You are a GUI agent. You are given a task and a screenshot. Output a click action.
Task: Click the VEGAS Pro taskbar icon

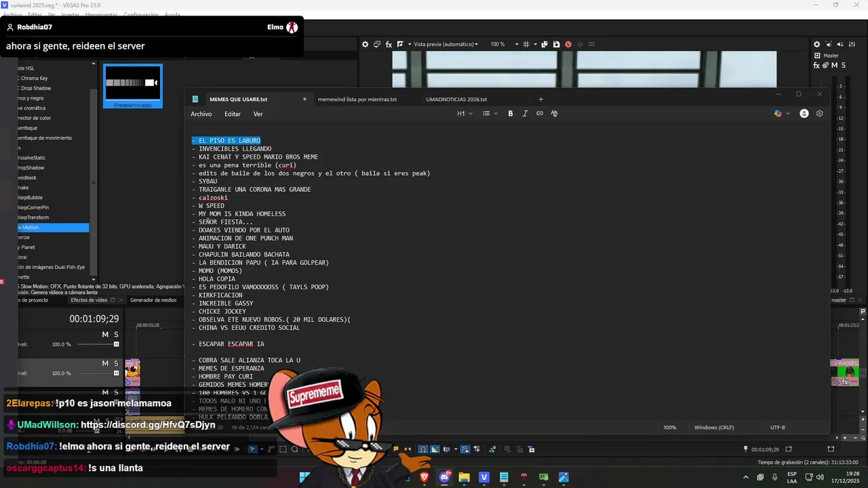pyautogui.click(x=484, y=477)
